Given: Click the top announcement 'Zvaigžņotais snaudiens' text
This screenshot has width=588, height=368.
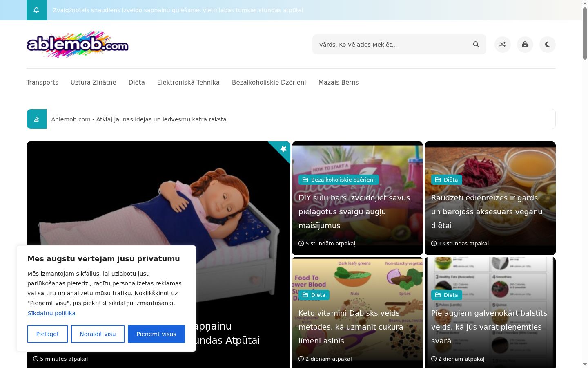Looking at the screenshot, I should coord(178,10).
